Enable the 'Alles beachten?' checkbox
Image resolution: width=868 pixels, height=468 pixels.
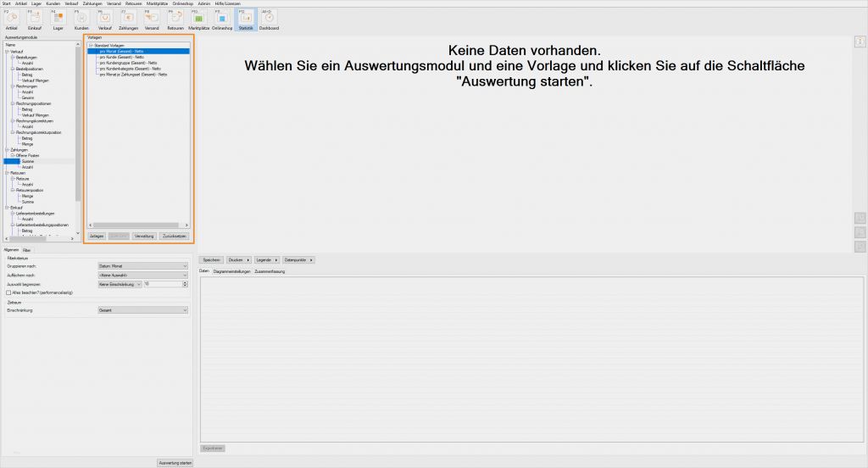point(8,292)
